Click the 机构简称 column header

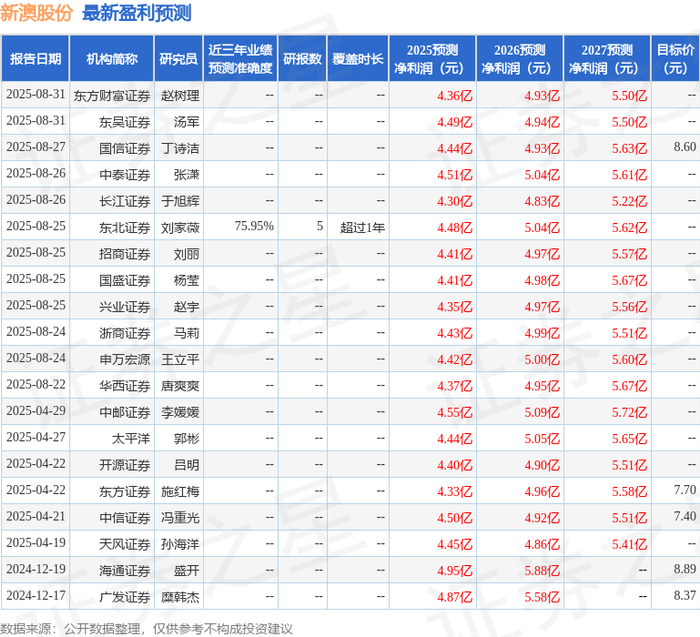pos(112,58)
